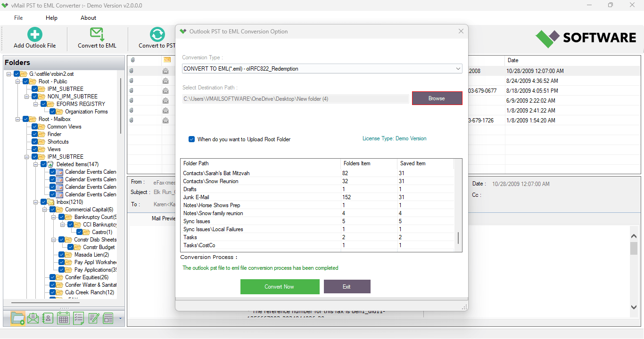Screen dimensions: 644x339
Task: Click the Folder Path column header
Action: coord(260,163)
